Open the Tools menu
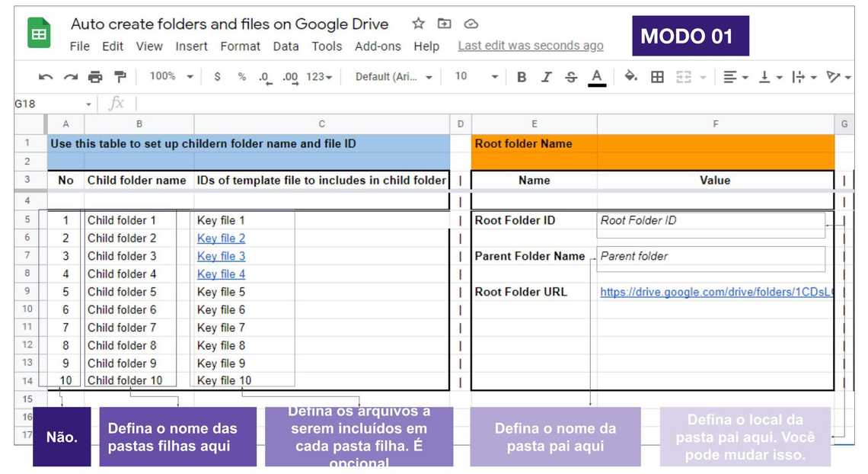Viewport: 868px width, 474px height. [x=327, y=46]
